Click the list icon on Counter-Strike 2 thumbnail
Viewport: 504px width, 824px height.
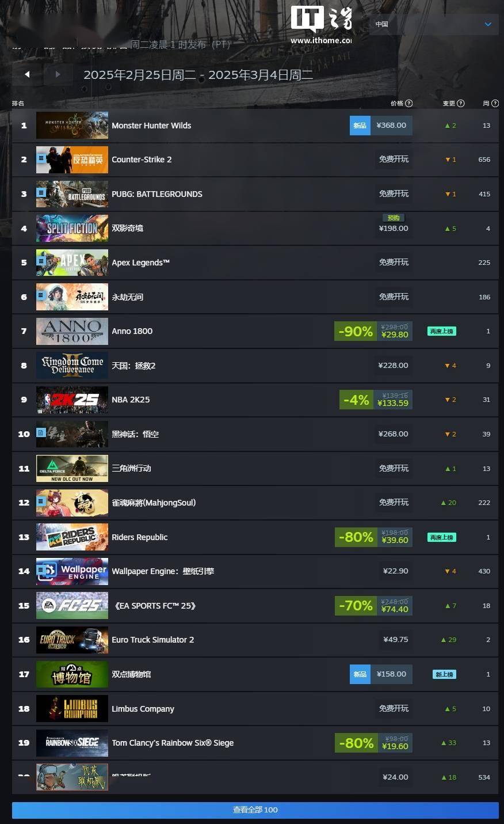41,157
